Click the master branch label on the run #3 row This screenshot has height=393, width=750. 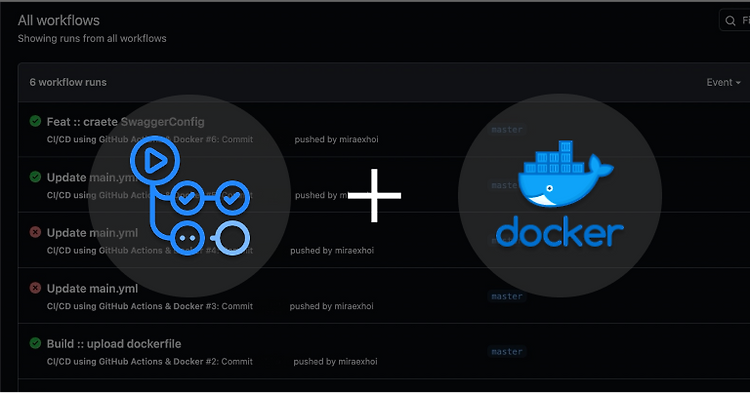507,296
